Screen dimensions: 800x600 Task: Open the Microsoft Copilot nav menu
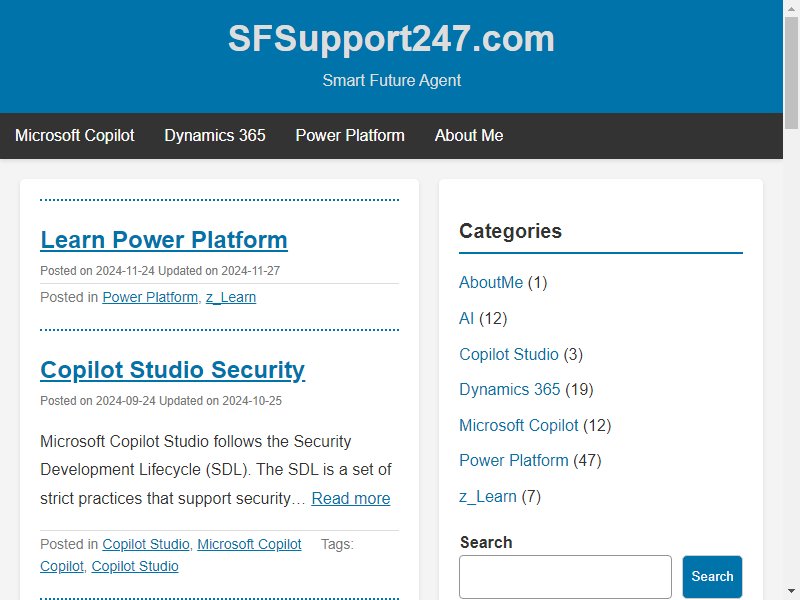pyautogui.click(x=74, y=135)
